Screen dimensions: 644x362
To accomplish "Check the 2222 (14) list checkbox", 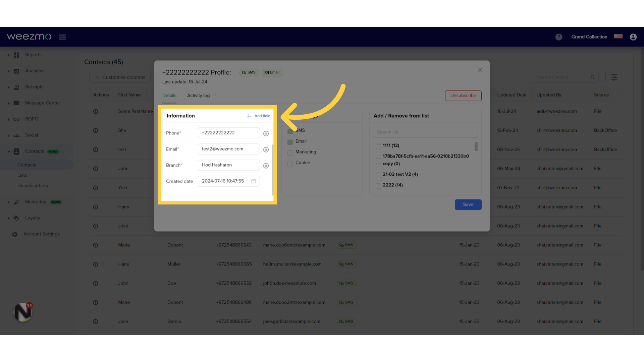I will click(378, 186).
